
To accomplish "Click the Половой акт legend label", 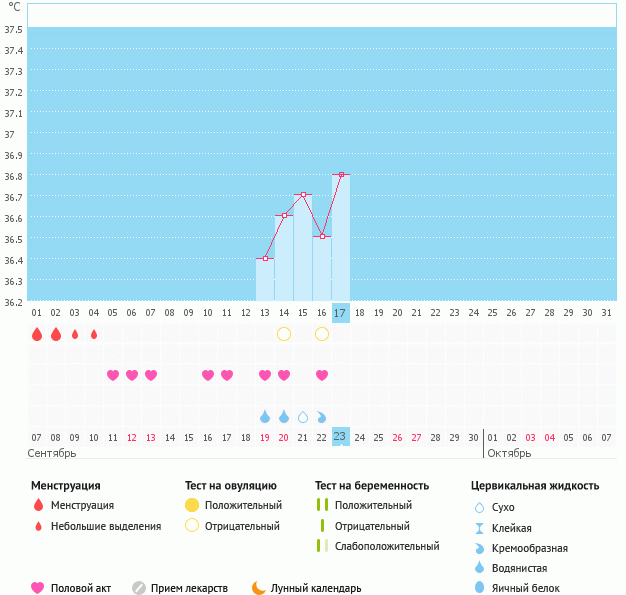I will click(x=82, y=588).
